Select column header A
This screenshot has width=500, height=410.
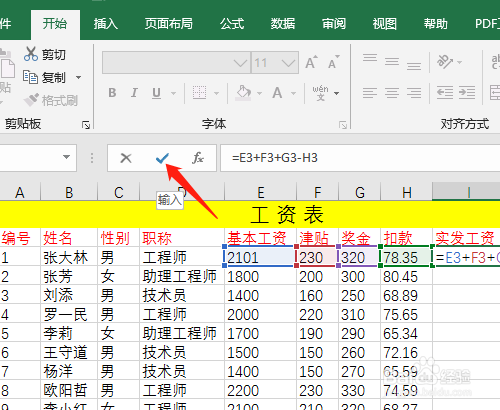tap(20, 192)
